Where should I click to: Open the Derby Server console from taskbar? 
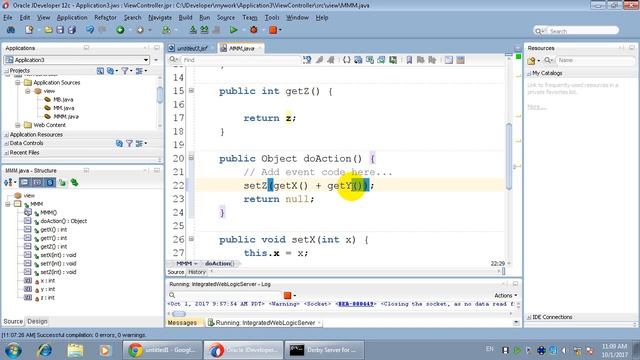pos(324,350)
